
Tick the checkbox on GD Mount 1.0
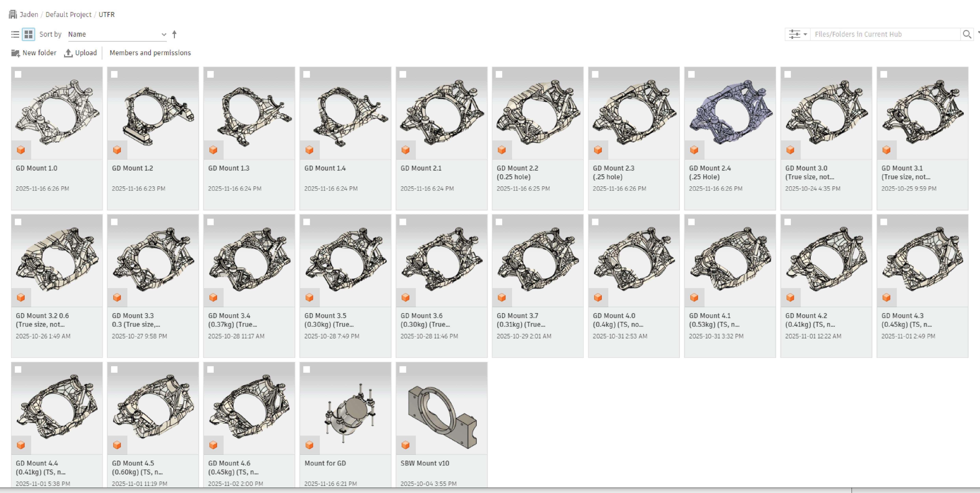(18, 75)
